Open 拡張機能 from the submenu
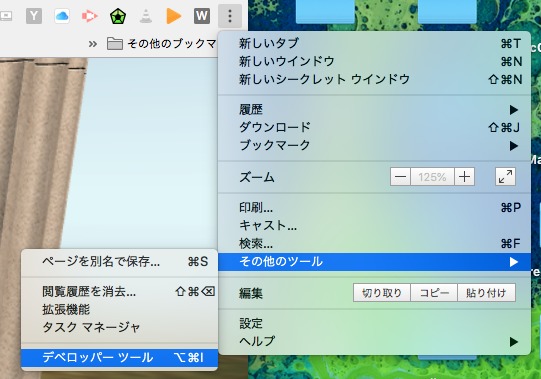The image size is (541, 379). coord(119,310)
